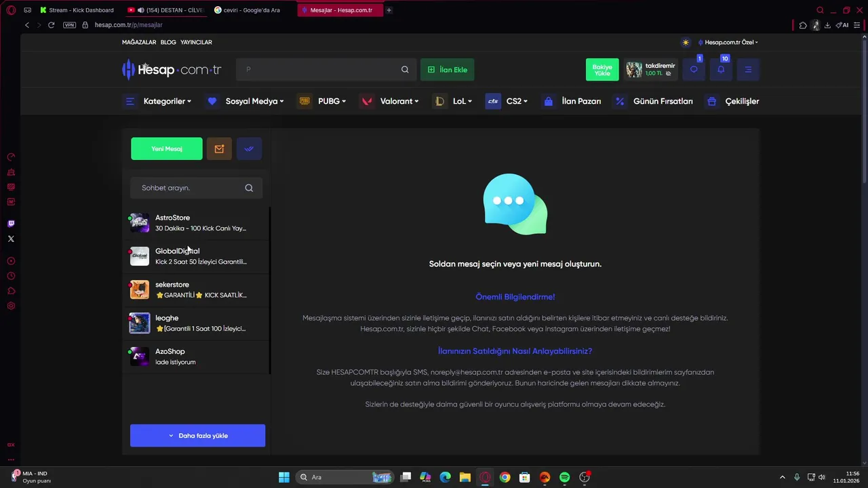This screenshot has width=868, height=488.
Task: Expand the CS2 dropdown
Action: pyautogui.click(x=507, y=101)
